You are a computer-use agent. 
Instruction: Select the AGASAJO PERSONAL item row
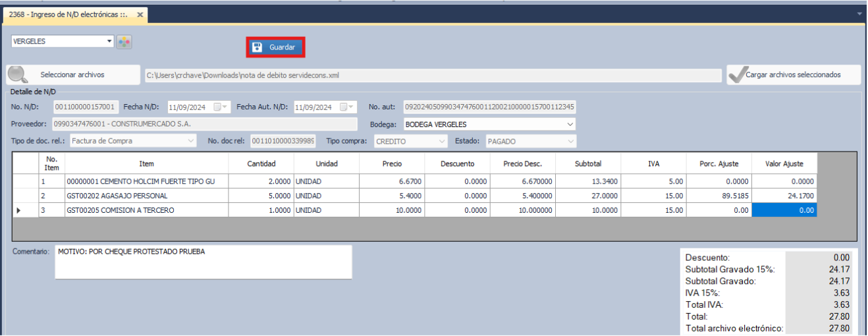point(146,196)
